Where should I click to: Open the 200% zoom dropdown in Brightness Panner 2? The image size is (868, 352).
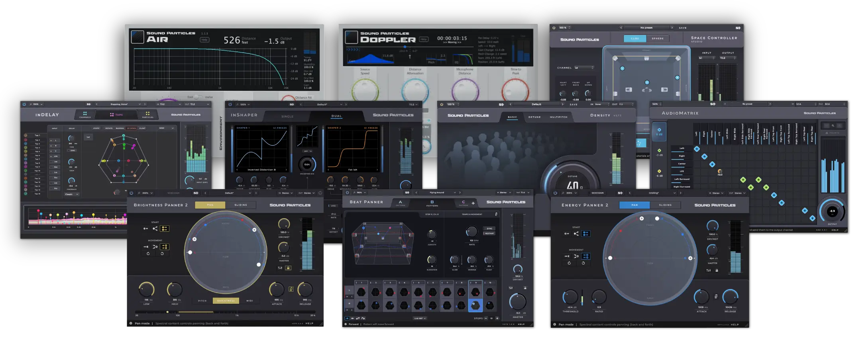pyautogui.click(x=146, y=193)
